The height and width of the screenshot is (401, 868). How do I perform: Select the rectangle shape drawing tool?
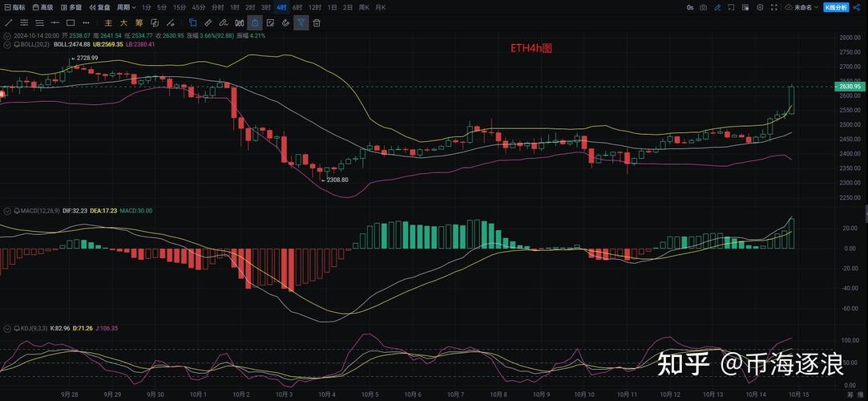coord(71,23)
